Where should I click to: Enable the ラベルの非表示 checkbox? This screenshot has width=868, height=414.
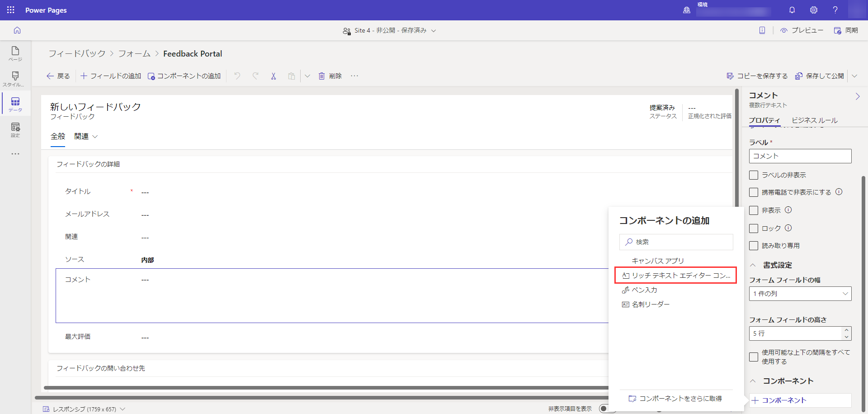(x=754, y=175)
